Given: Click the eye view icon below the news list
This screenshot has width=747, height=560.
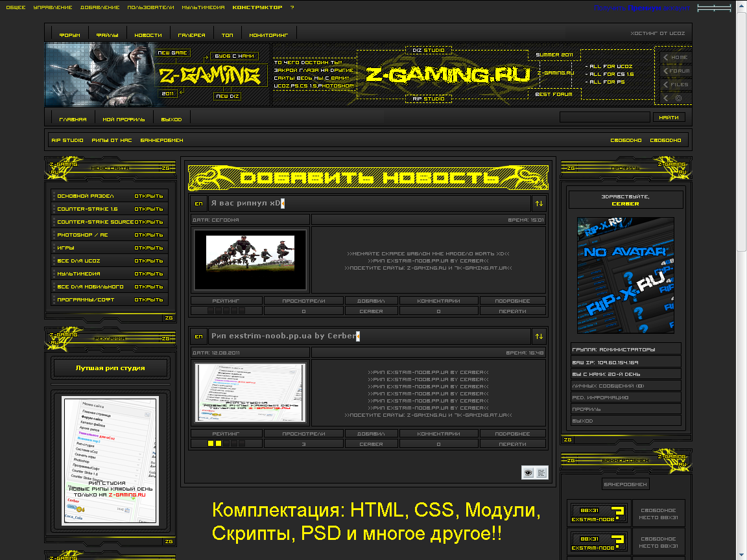Looking at the screenshot, I should coord(528,472).
